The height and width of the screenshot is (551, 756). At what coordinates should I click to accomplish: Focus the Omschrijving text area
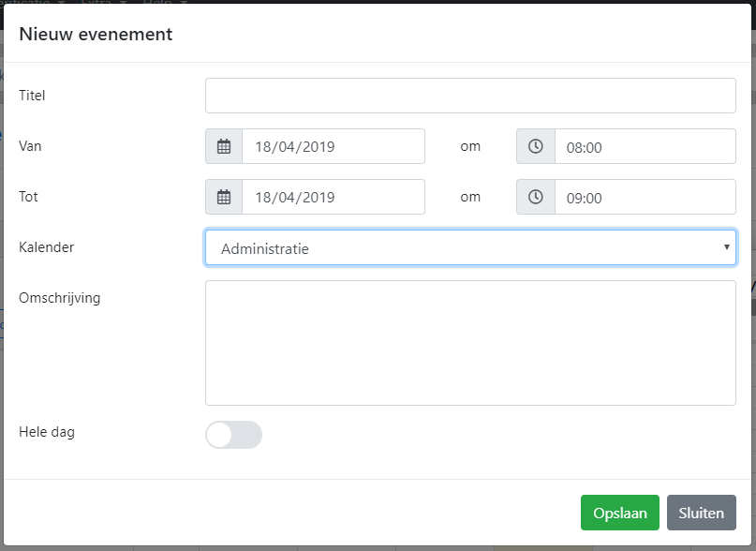[470, 343]
